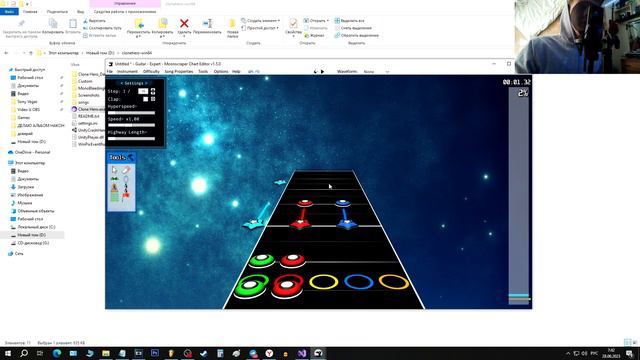This screenshot has height=360, width=640.
Task: Click the rename icon in Explorer ribbon
Action: point(207,24)
